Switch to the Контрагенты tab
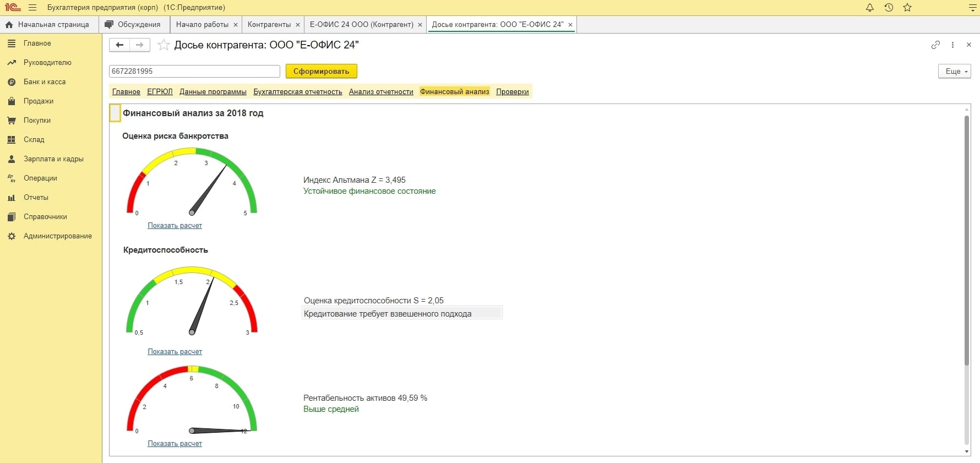Viewport: 980px width, 463px height. point(269,25)
